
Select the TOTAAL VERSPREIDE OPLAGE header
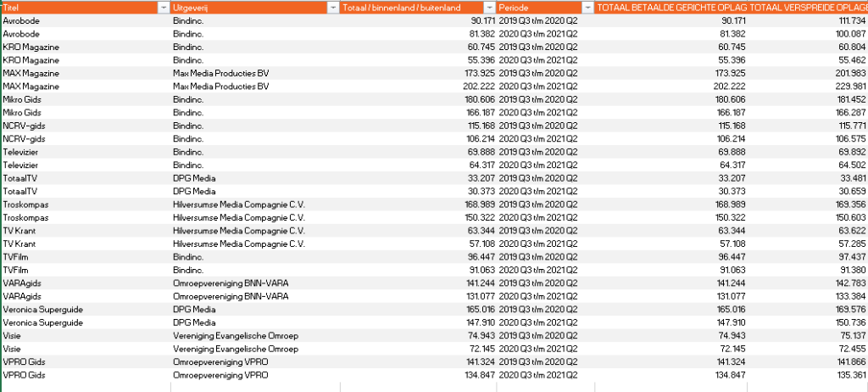[808, 8]
